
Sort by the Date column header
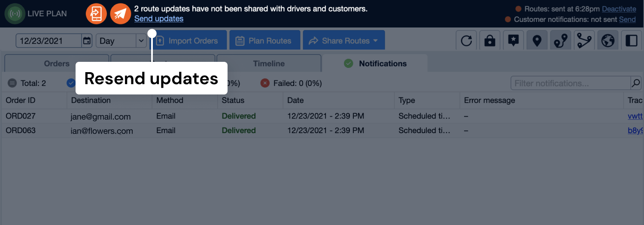click(338, 100)
